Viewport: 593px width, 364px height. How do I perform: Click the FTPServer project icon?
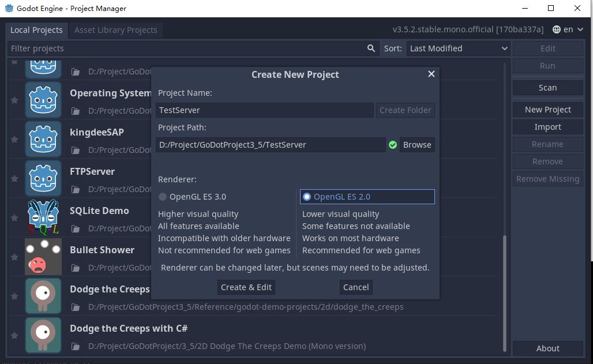[x=43, y=178]
